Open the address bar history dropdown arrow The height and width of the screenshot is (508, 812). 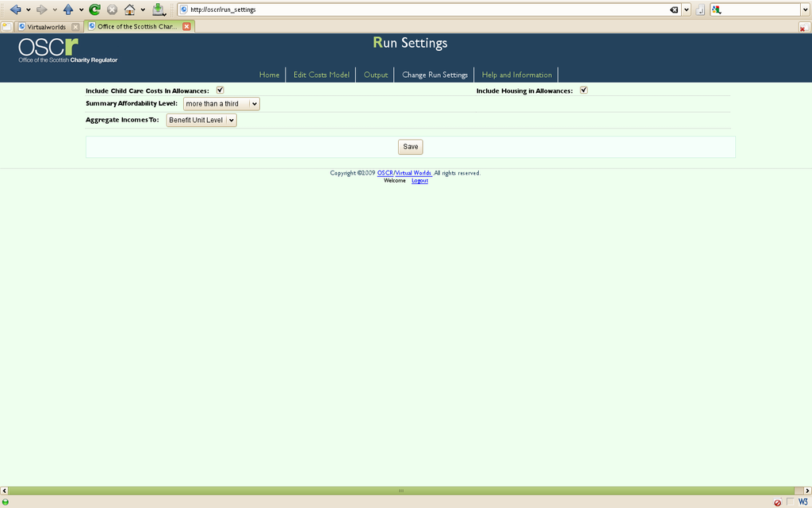(687, 10)
